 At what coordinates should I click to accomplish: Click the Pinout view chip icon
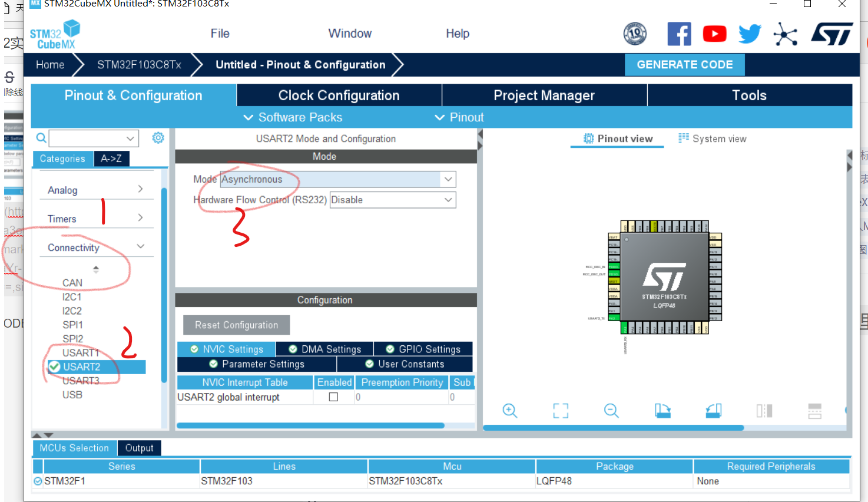pos(588,138)
